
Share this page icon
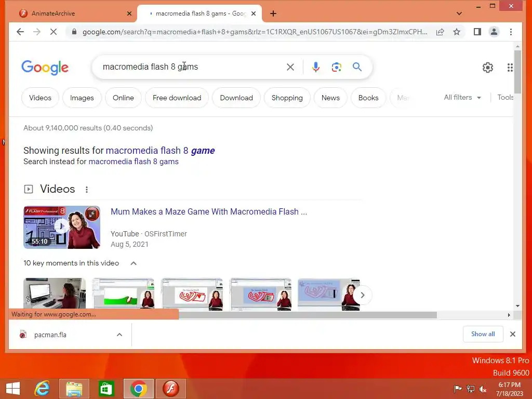(440, 32)
